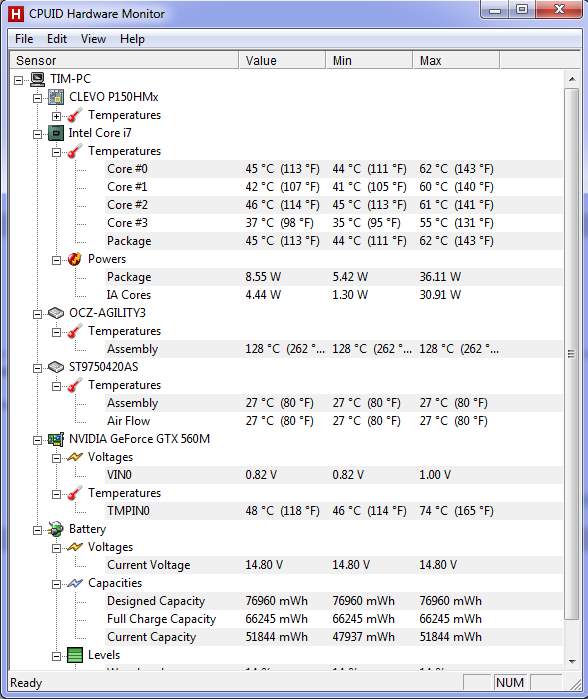
Task: Click the window resize grip corner
Action: point(576,685)
